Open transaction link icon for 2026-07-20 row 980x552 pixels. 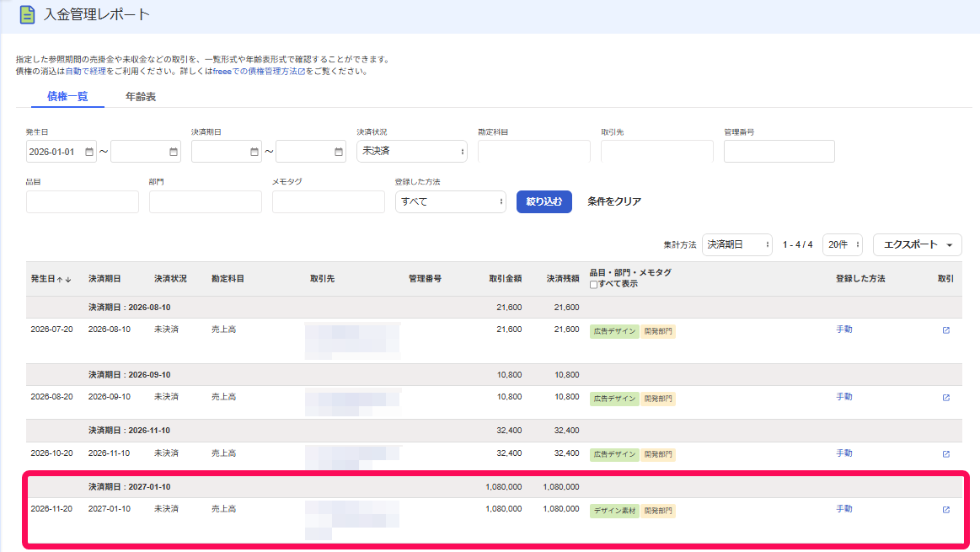[x=946, y=330]
